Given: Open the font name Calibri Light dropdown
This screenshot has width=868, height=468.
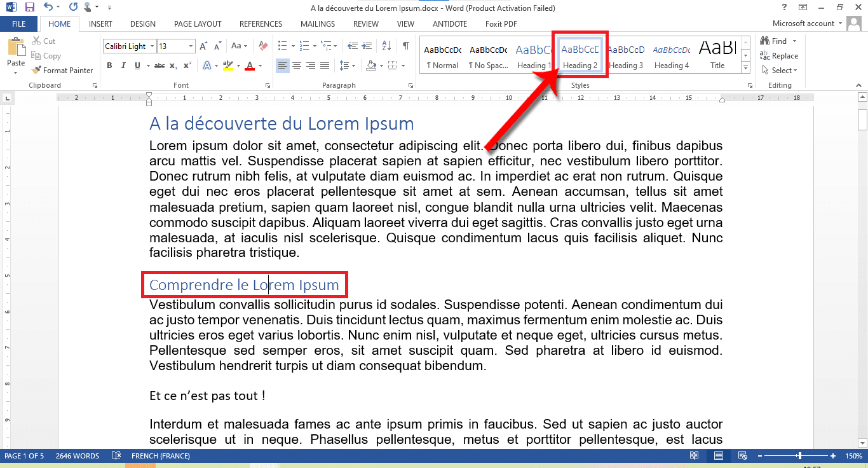Looking at the screenshot, I should click(152, 46).
